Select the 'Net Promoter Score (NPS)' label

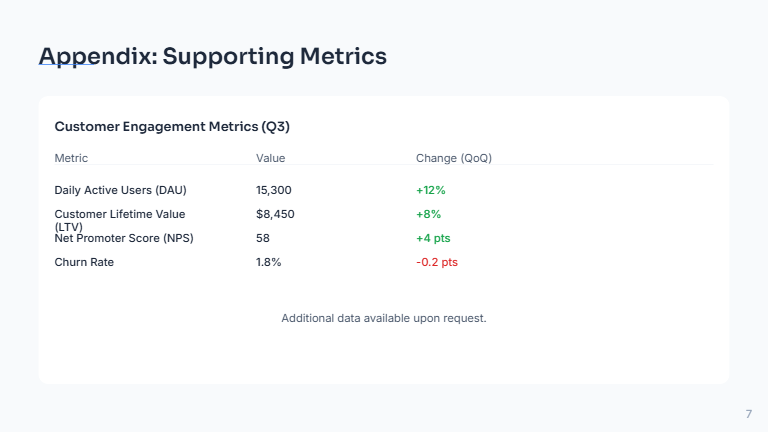pos(123,238)
